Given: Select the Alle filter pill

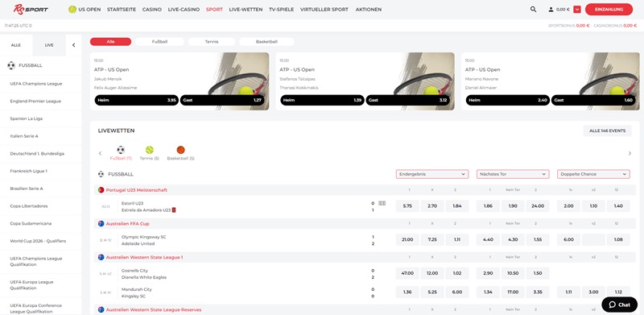Looking at the screenshot, I should tap(110, 42).
